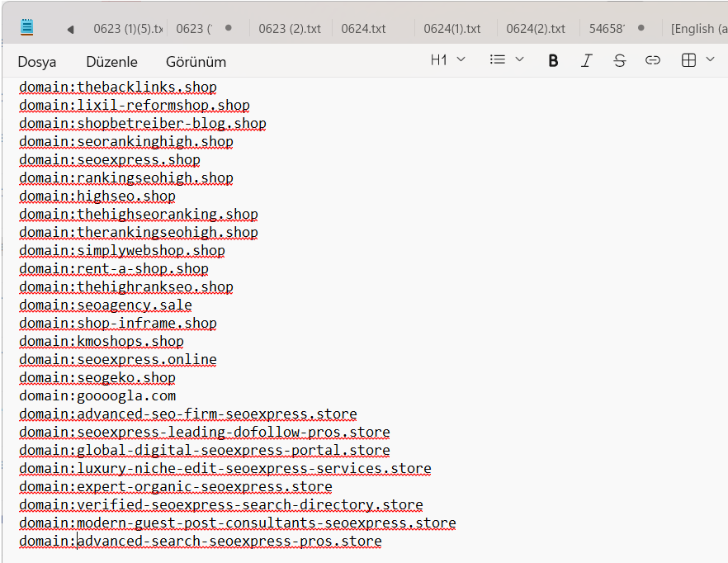The height and width of the screenshot is (563, 728).
Task: Click line domain:highseo.shop
Action: 97,196
